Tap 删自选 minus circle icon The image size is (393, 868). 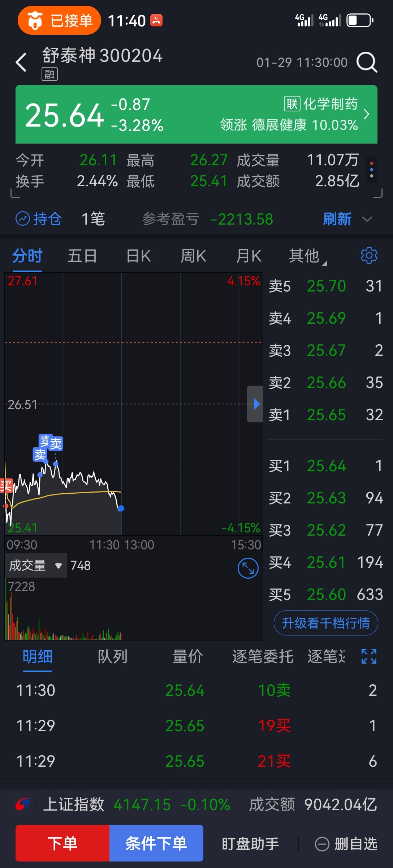pos(322,844)
